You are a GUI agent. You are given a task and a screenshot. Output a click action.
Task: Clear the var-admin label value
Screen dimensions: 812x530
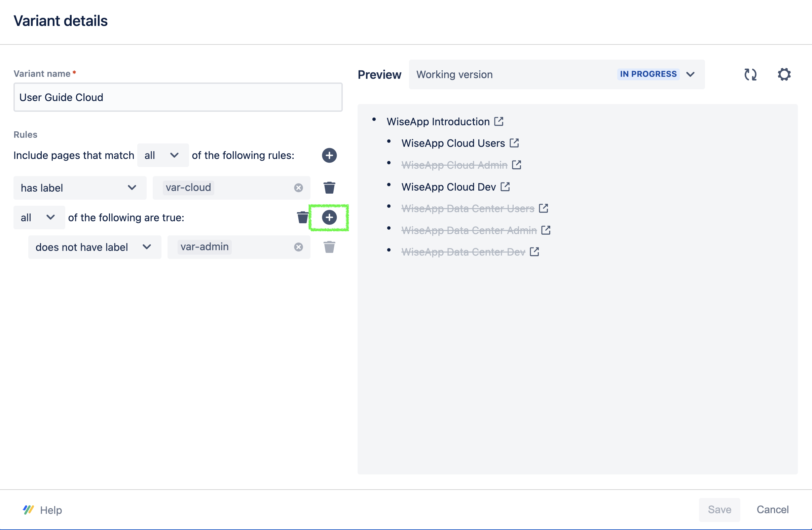pos(298,247)
